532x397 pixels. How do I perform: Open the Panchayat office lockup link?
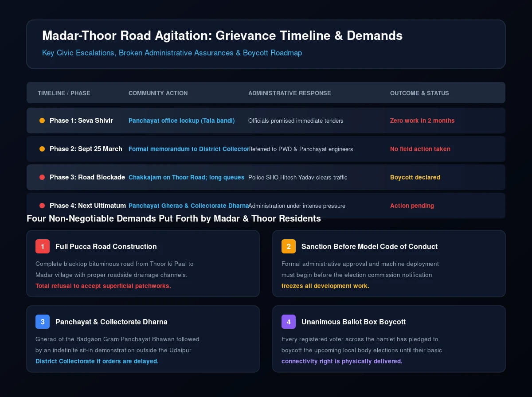(182, 121)
